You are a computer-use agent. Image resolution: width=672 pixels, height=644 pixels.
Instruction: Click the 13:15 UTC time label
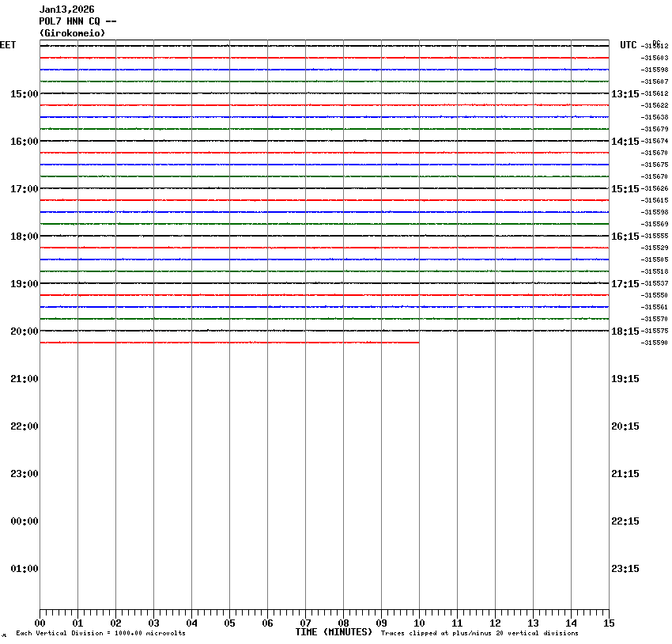click(625, 94)
